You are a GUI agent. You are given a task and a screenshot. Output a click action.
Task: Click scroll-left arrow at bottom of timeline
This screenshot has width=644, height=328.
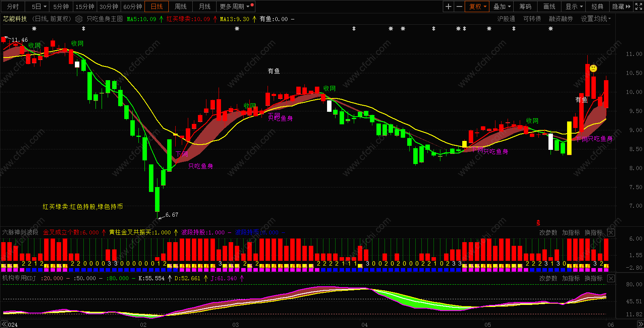click(4, 324)
